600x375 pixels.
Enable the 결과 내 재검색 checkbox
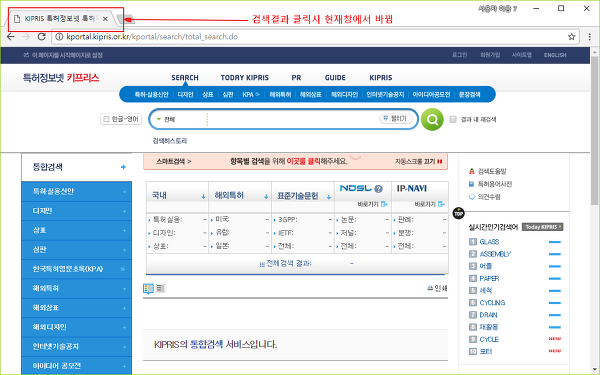[453, 119]
